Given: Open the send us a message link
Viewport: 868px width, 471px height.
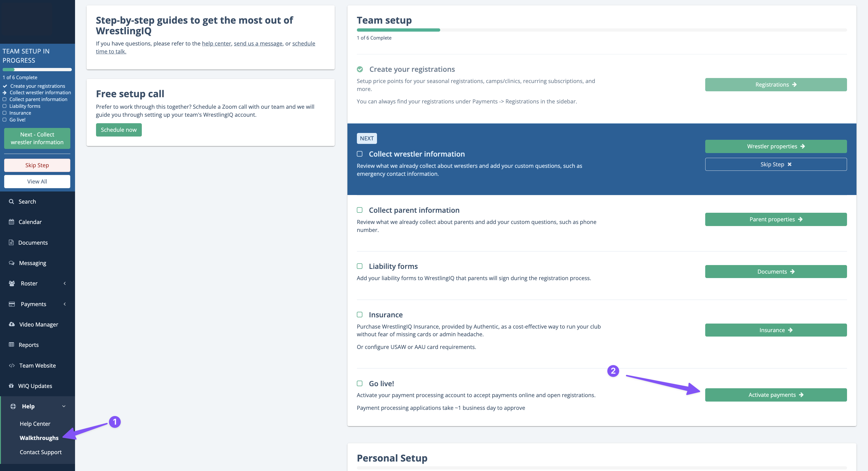Looking at the screenshot, I should click(x=258, y=43).
